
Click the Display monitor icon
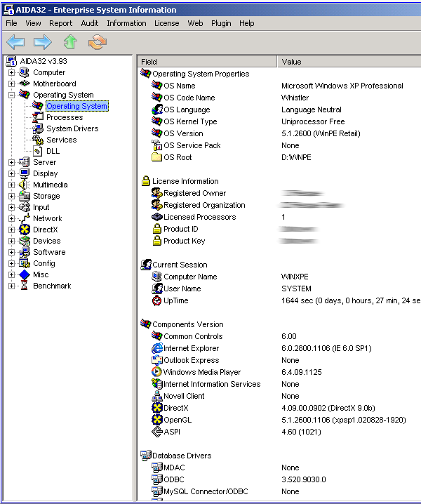click(x=24, y=173)
